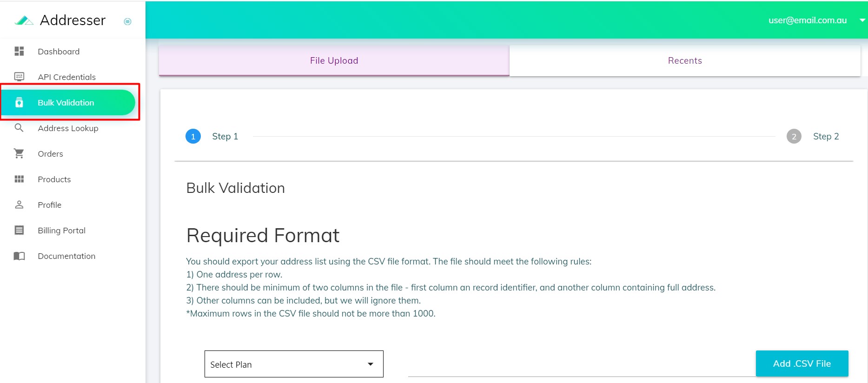The image size is (868, 383).
Task: Click the Documentation book icon
Action: click(x=19, y=256)
